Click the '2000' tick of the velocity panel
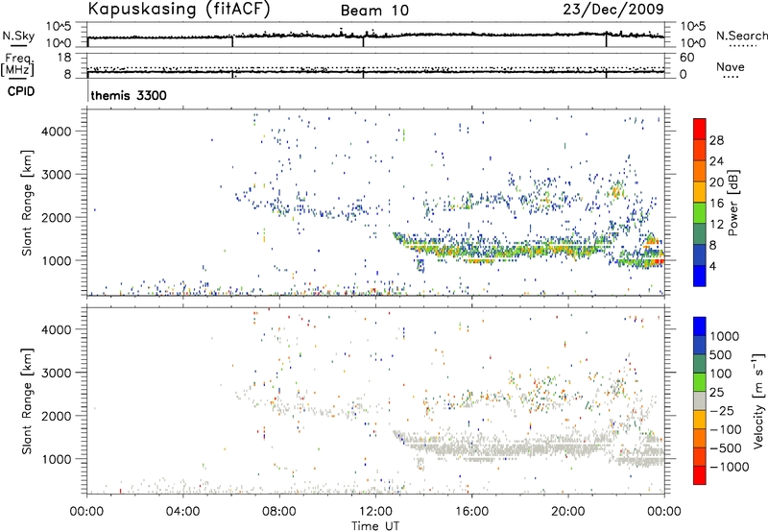This screenshot has width=768, height=532. tap(57, 416)
